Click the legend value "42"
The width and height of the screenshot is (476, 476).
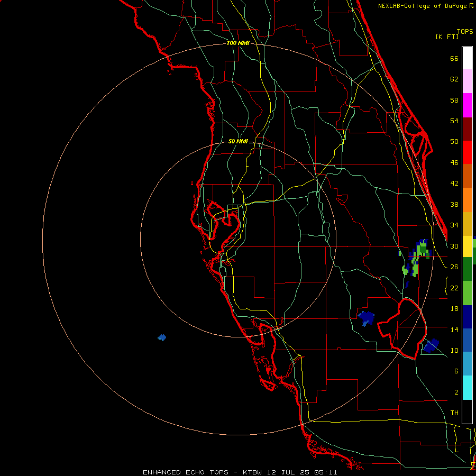(x=454, y=183)
